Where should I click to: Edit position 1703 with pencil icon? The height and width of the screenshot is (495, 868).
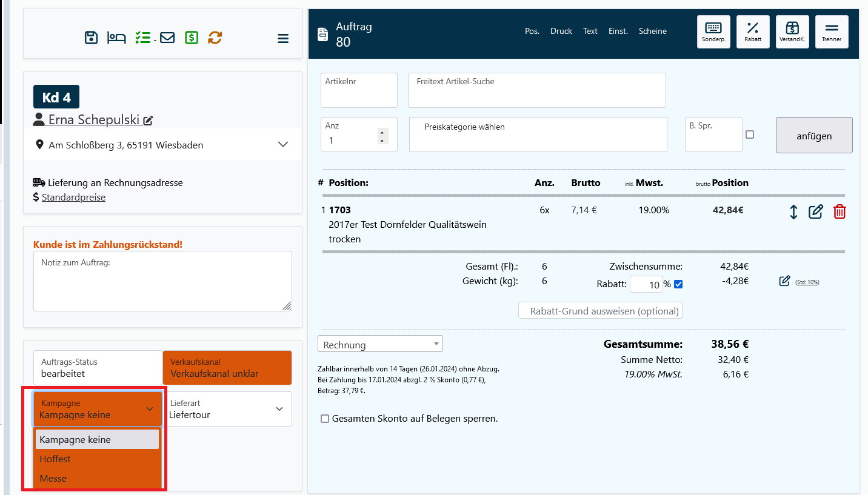[816, 211]
